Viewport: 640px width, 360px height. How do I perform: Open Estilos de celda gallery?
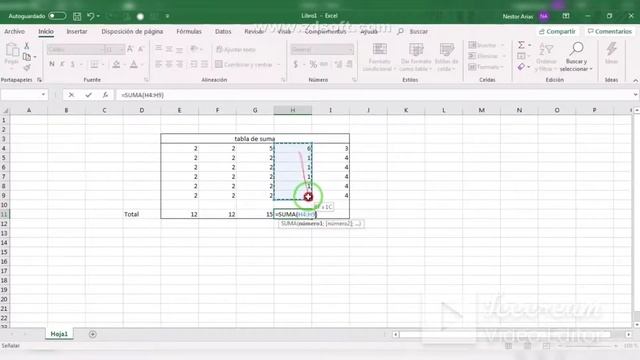tap(447, 57)
